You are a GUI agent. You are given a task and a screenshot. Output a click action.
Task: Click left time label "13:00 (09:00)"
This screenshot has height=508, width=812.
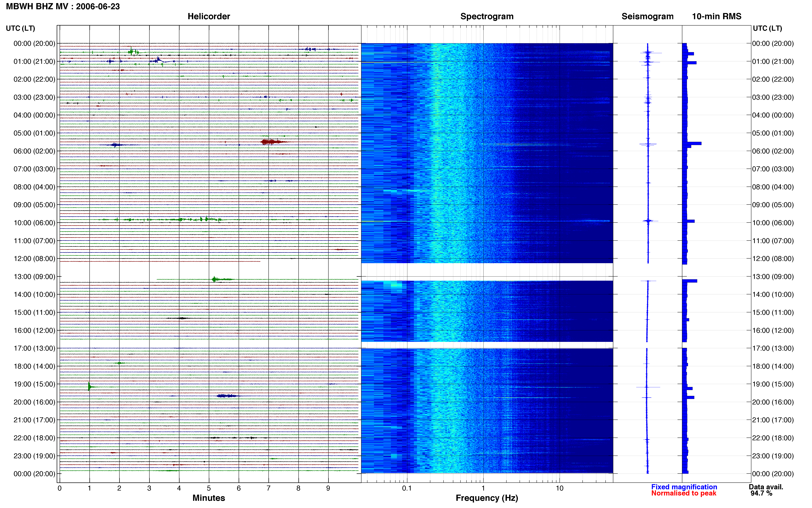pyautogui.click(x=34, y=277)
